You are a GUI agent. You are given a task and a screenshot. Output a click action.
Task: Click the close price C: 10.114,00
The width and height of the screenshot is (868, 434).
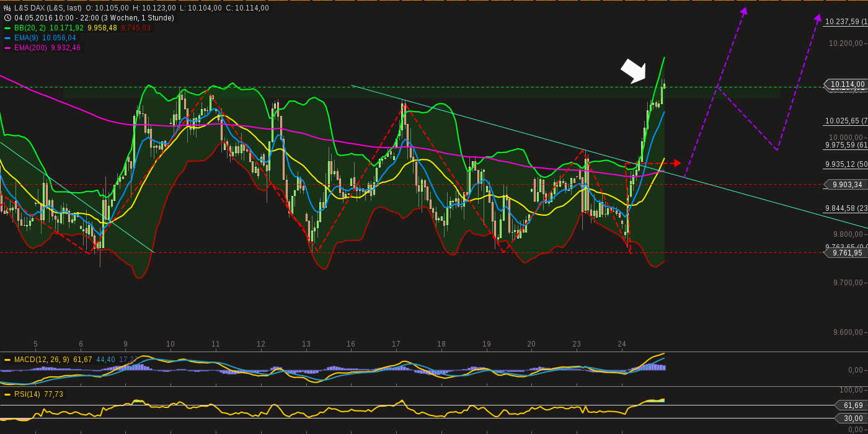(x=247, y=8)
